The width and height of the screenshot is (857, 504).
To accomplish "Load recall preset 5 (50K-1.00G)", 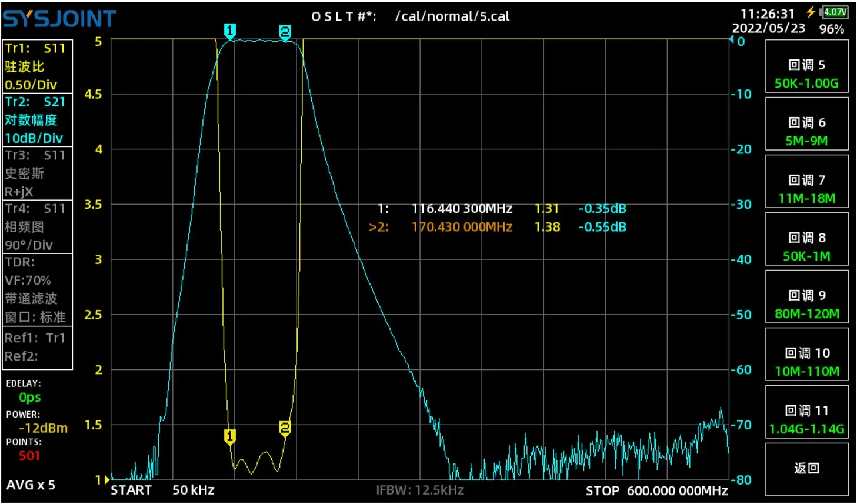I will 806,66.
